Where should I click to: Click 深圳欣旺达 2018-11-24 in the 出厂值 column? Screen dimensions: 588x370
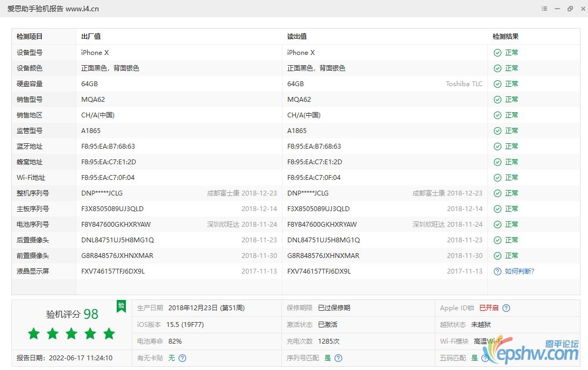click(x=242, y=225)
